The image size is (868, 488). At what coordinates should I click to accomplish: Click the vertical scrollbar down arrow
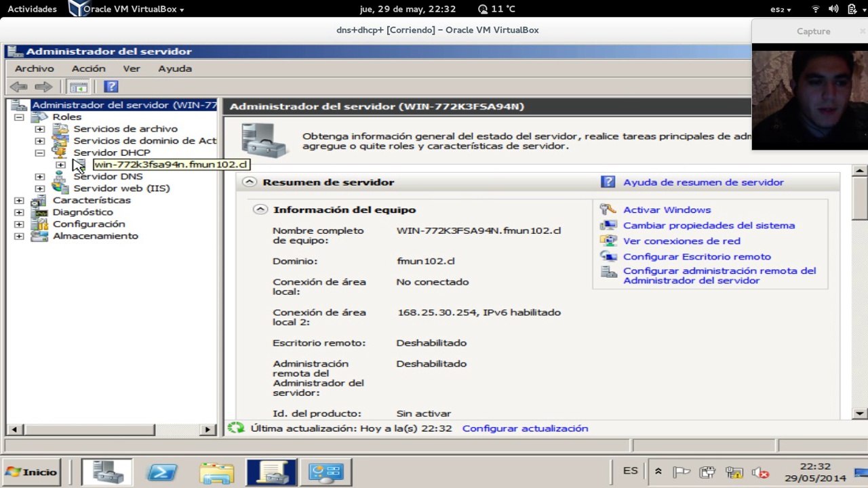coord(860,413)
